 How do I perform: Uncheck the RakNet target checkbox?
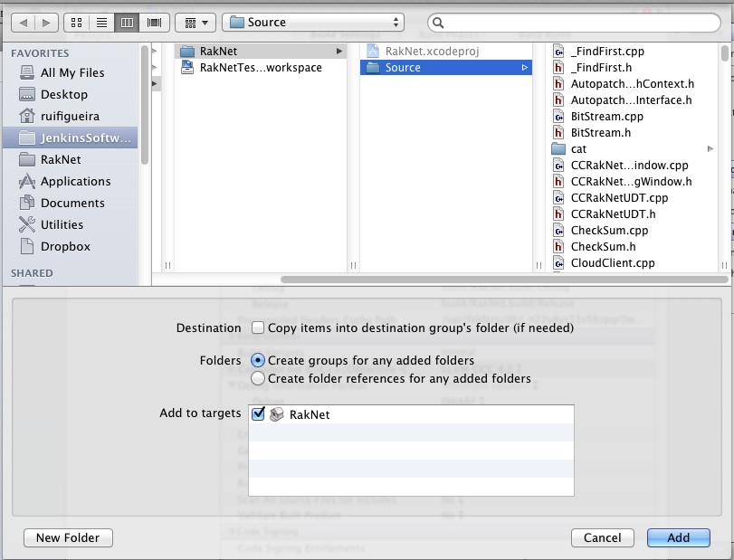[259, 414]
